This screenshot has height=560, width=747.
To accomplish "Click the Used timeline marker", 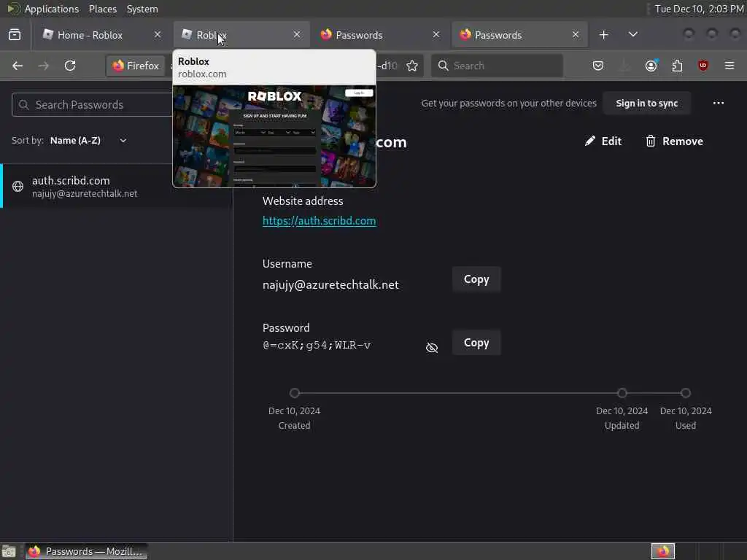I will 686,393.
